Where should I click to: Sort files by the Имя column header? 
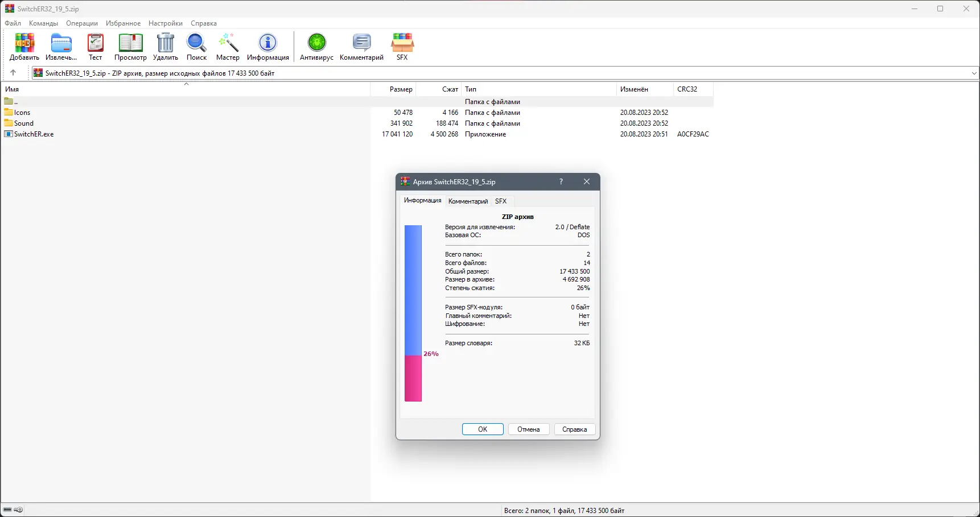pos(186,89)
